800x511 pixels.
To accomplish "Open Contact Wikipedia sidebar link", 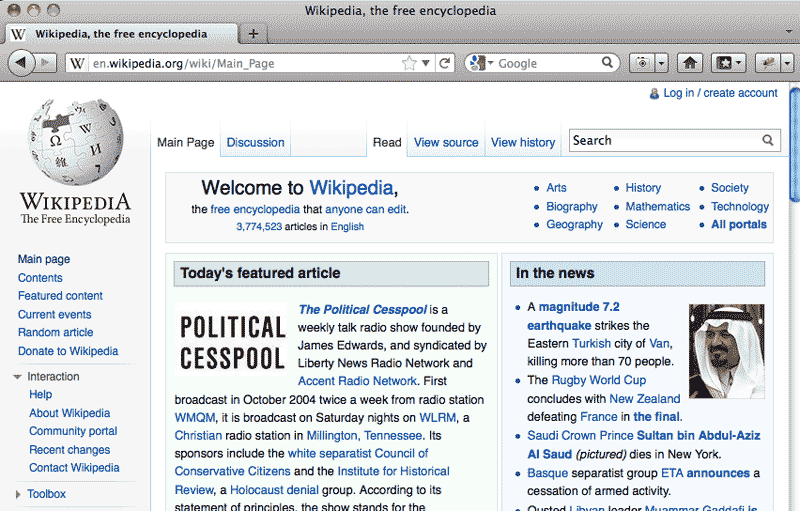I will [74, 468].
